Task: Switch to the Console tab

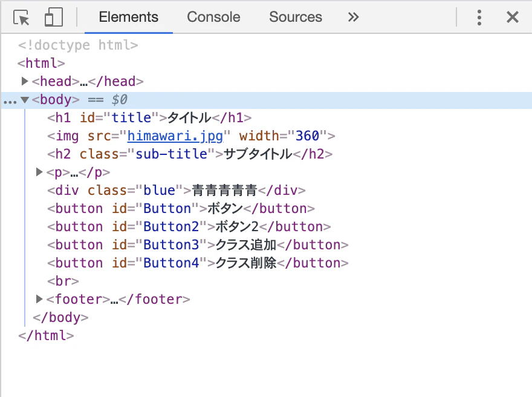Action: (213, 17)
